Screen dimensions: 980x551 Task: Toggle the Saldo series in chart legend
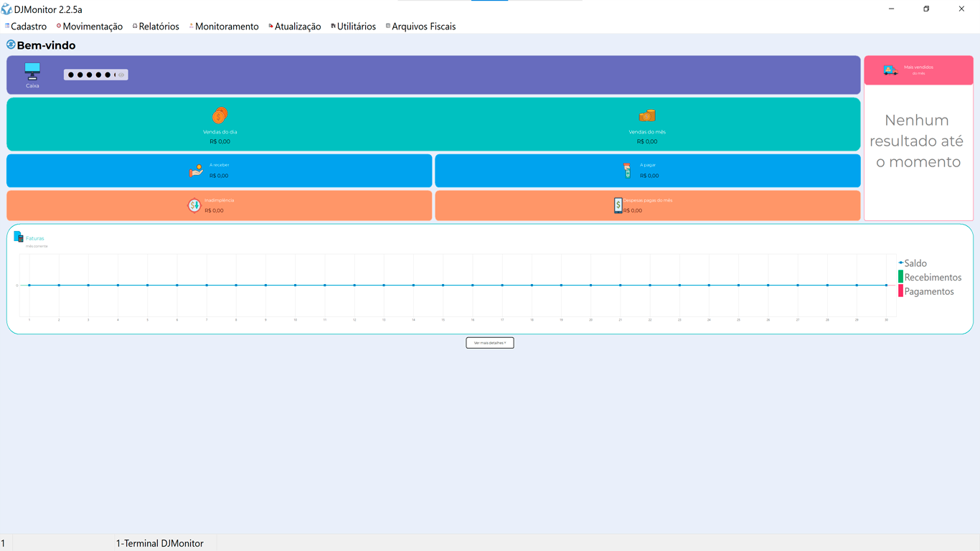[x=915, y=263]
